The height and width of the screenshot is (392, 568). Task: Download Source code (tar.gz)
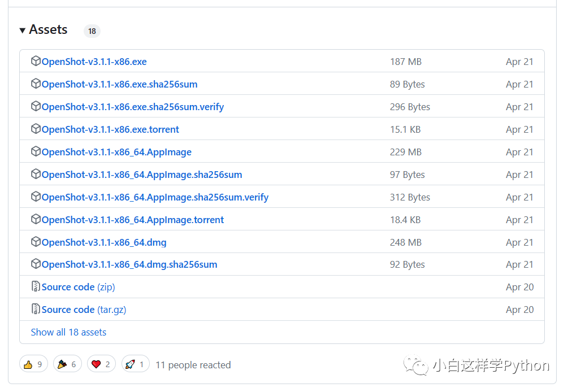point(84,310)
